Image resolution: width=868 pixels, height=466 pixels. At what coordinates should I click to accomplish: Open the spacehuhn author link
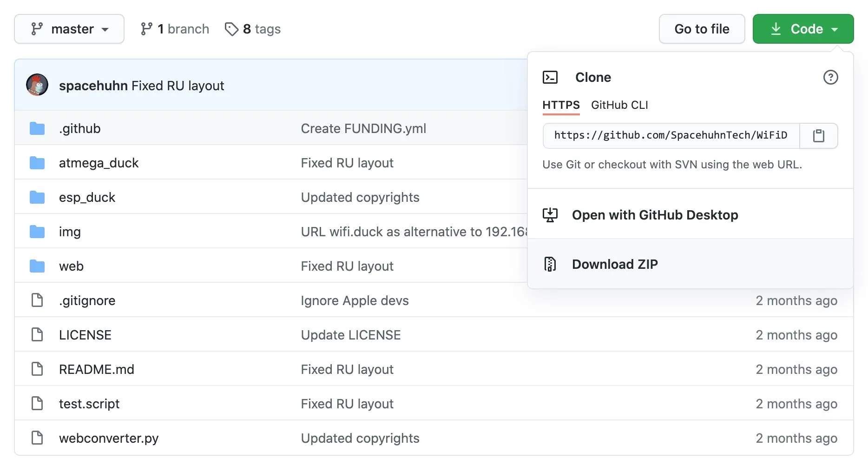93,86
